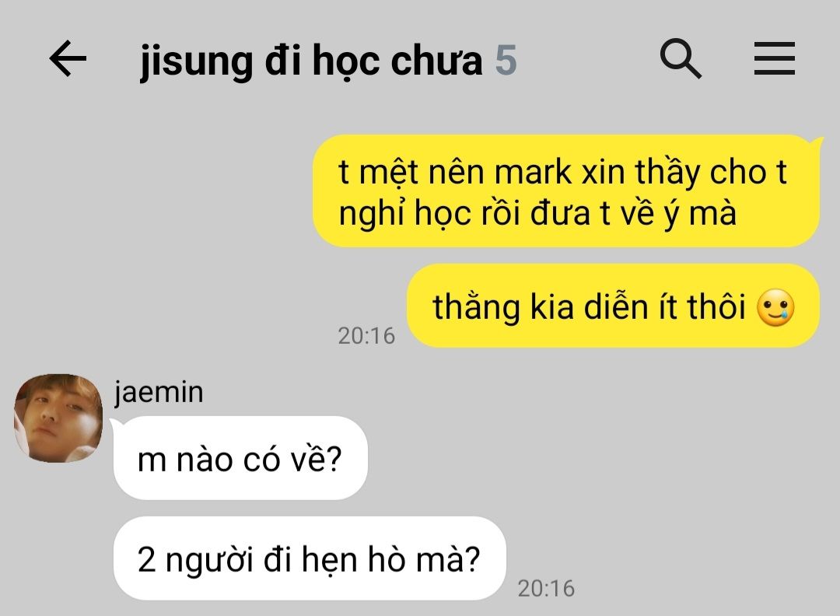Viewport: 840px width, 616px height.
Task: Open the hamburger menu icon
Action: [774, 58]
